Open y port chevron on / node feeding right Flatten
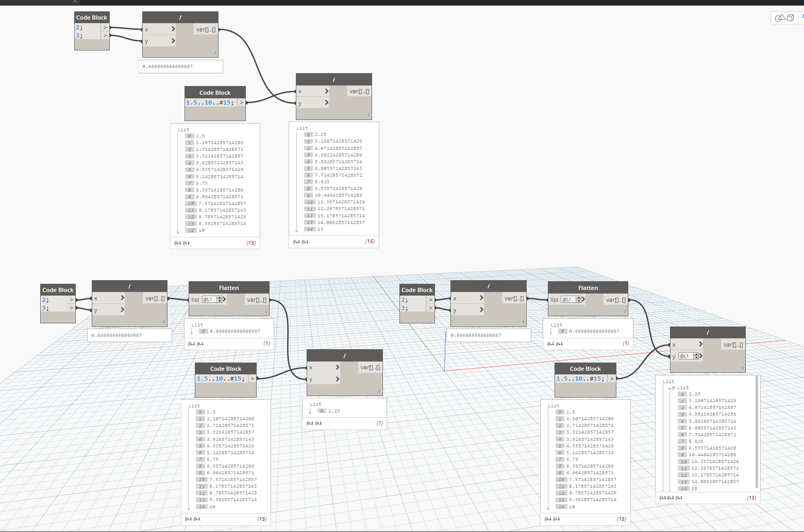This screenshot has height=532, width=804. (x=481, y=310)
